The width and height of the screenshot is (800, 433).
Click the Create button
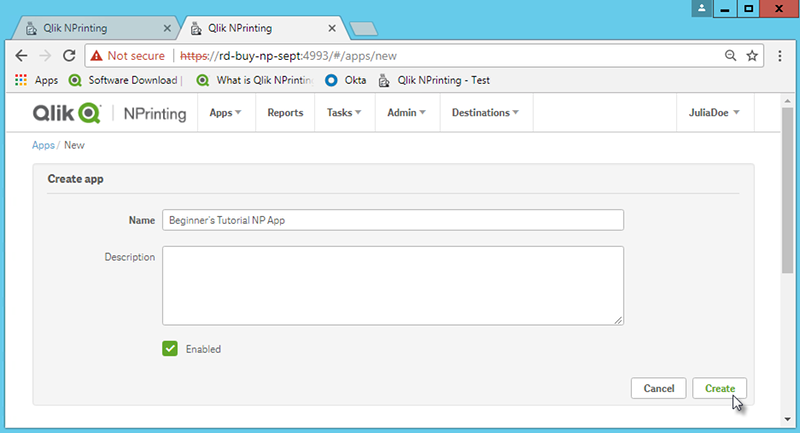tap(719, 388)
